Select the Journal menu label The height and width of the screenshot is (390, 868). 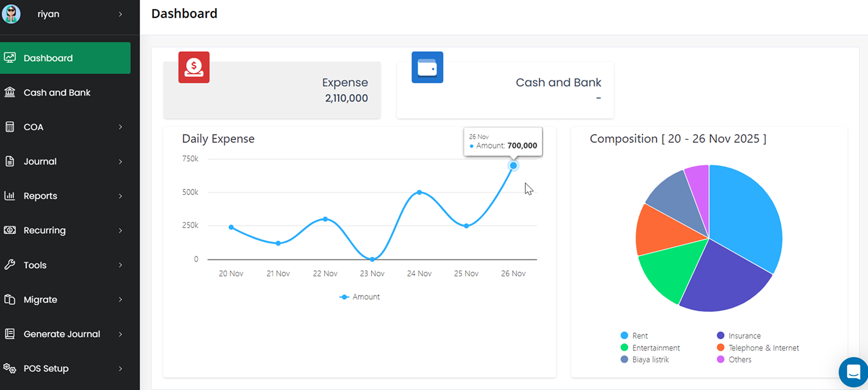pyautogui.click(x=40, y=161)
